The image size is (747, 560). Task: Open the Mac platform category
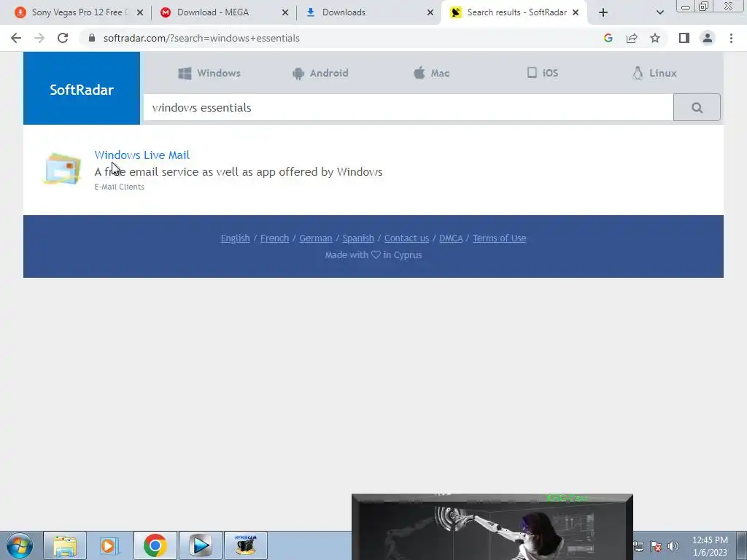431,73
